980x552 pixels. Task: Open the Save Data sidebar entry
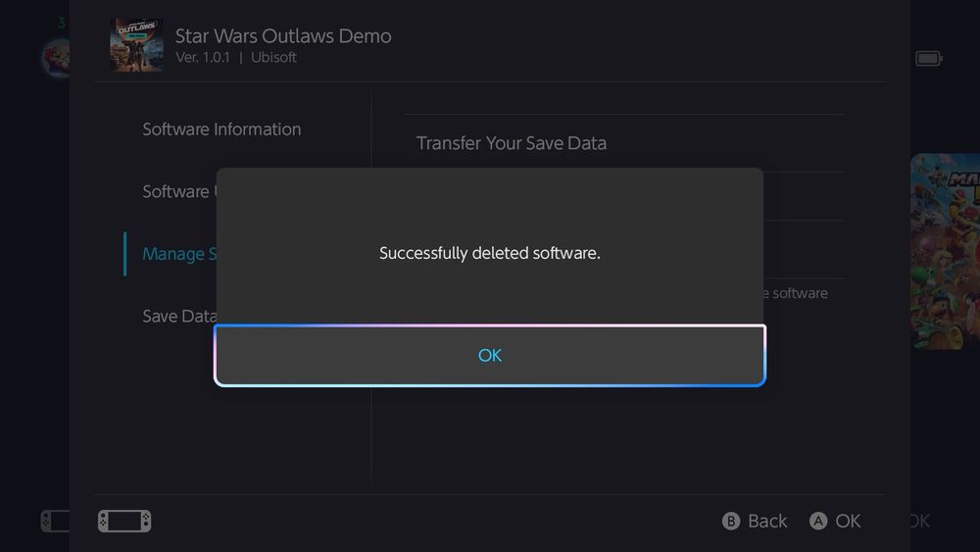tap(178, 316)
